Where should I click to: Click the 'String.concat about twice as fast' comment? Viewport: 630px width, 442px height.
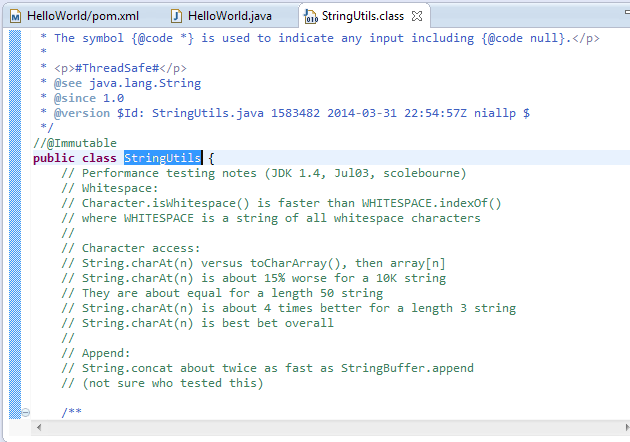pyautogui.click(x=268, y=368)
